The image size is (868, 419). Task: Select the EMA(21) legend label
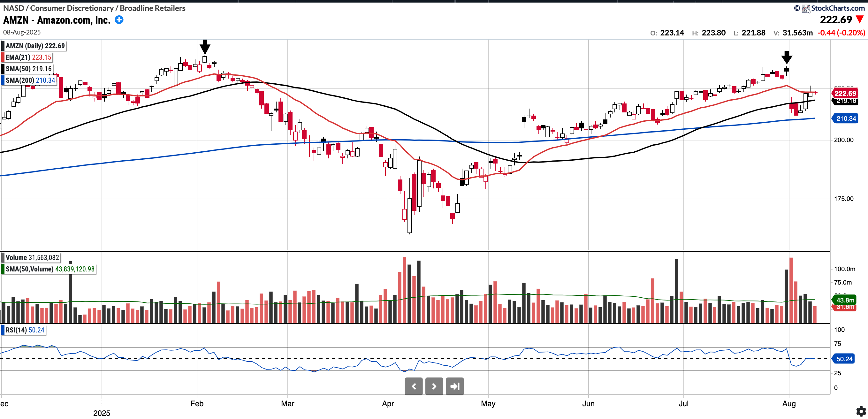pos(28,57)
